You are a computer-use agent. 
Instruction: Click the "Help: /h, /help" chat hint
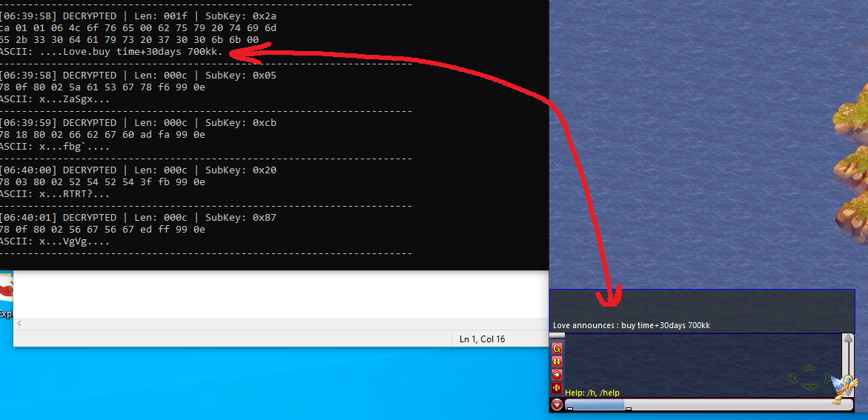pyautogui.click(x=592, y=393)
